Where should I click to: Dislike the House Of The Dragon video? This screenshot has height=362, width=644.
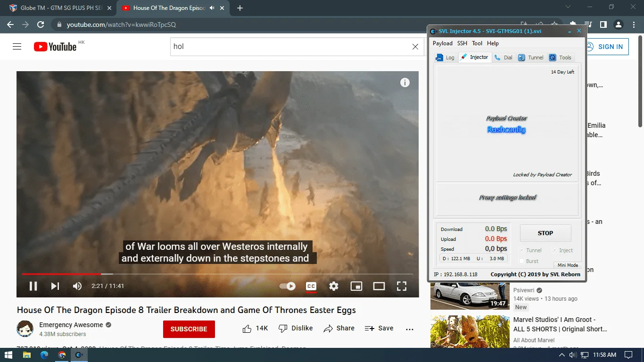296,329
